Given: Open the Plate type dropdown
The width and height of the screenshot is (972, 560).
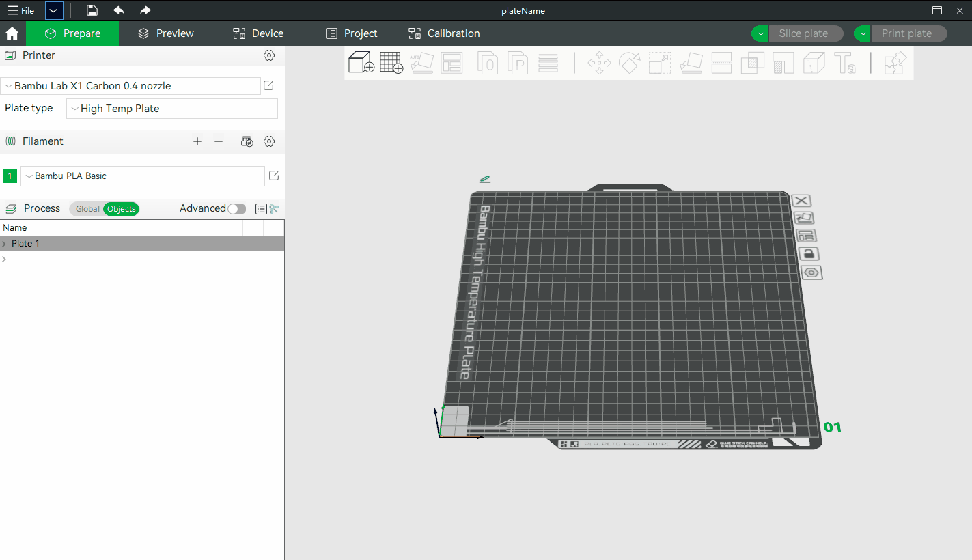Looking at the screenshot, I should coord(172,109).
